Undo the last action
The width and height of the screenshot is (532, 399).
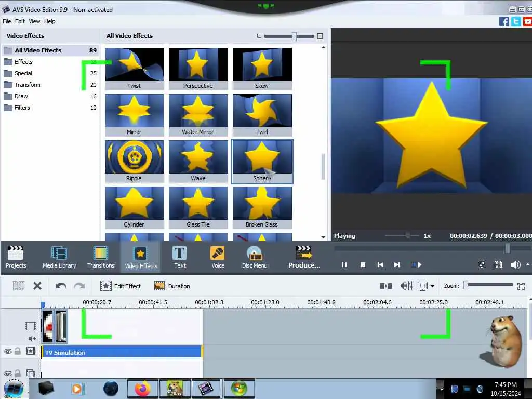tap(61, 286)
